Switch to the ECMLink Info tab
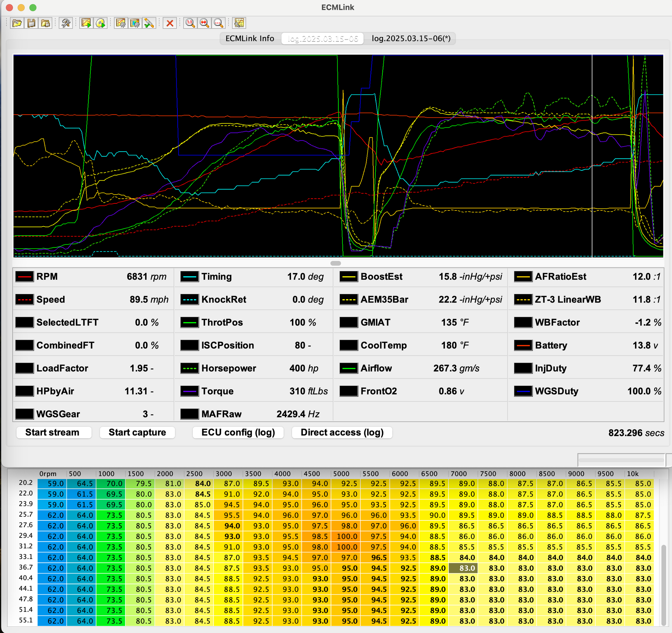Screen dimensions: 672x633 (250, 39)
